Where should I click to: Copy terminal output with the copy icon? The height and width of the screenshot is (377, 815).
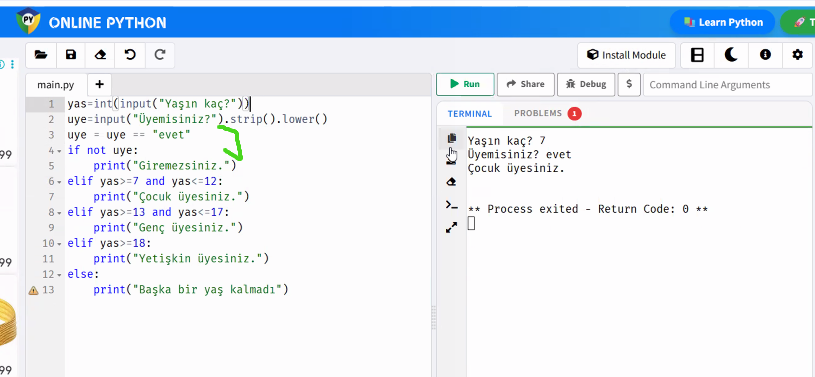tap(452, 138)
